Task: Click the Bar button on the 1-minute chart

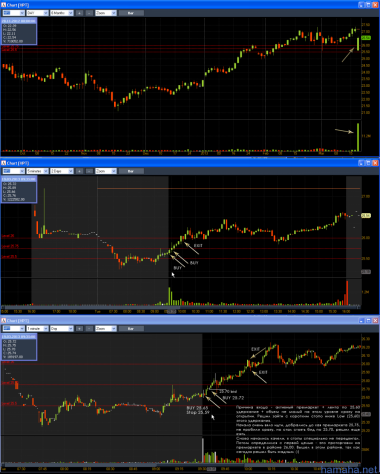Action: (x=131, y=329)
